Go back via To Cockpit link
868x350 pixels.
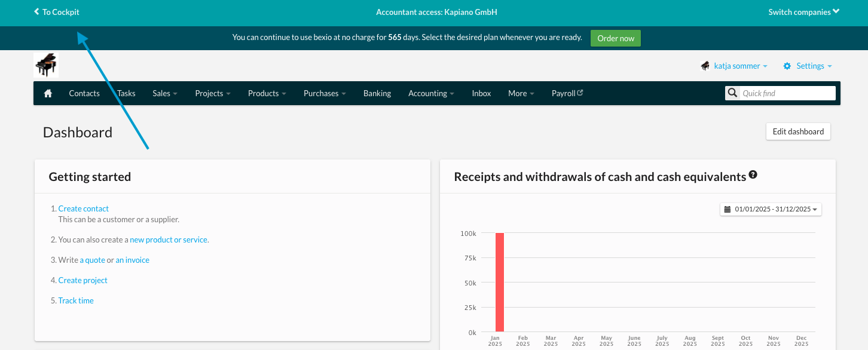pyautogui.click(x=57, y=12)
